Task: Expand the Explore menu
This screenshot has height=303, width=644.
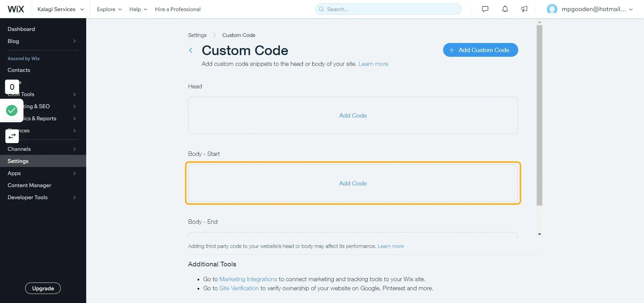Action: (109, 9)
